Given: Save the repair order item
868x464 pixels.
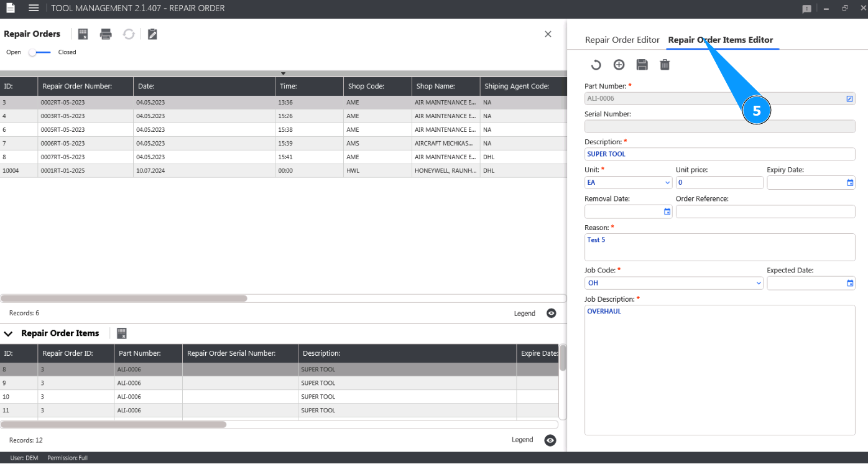Looking at the screenshot, I should click(x=642, y=65).
